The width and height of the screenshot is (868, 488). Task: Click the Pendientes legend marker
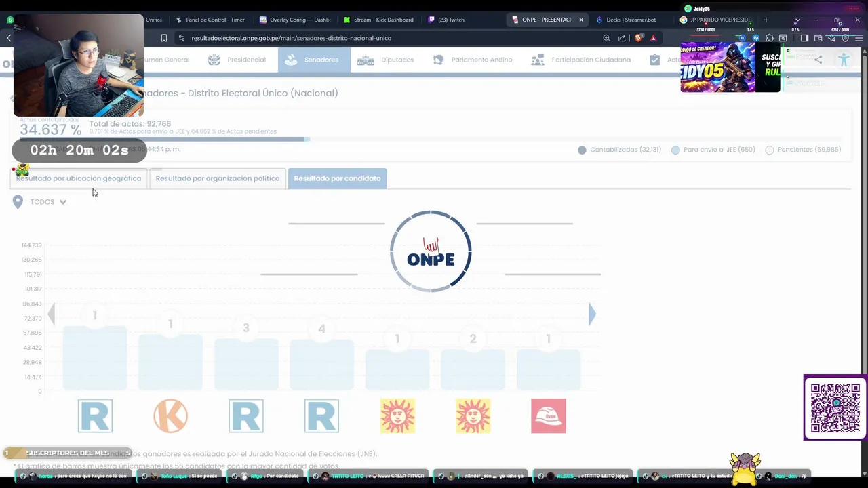[769, 150]
